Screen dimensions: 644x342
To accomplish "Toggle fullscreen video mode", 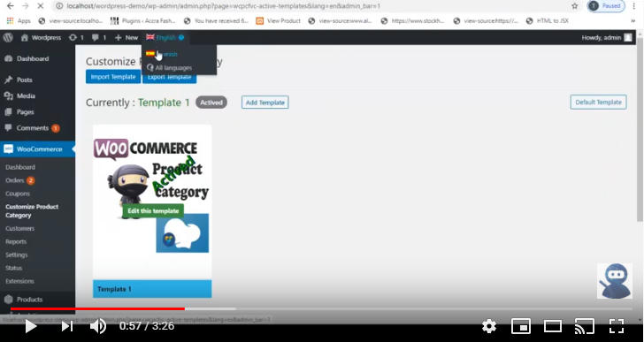I will (617, 326).
